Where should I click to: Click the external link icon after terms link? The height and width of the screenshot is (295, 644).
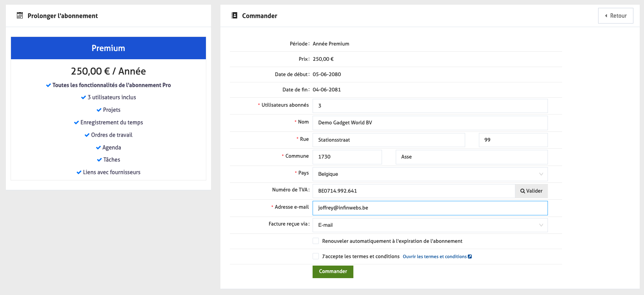[470, 257]
